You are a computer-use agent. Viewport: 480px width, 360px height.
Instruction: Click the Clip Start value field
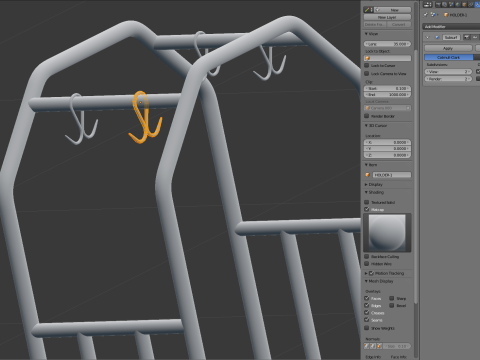tap(387, 89)
